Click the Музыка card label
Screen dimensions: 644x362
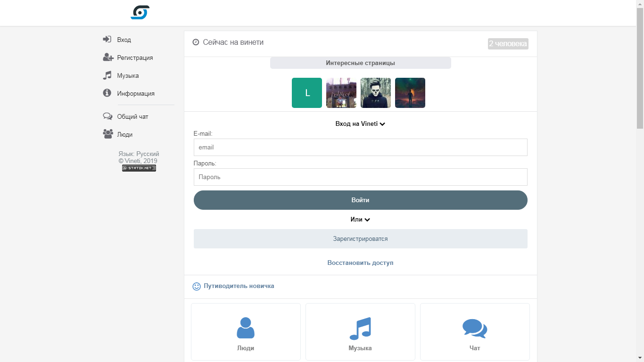[360, 348]
